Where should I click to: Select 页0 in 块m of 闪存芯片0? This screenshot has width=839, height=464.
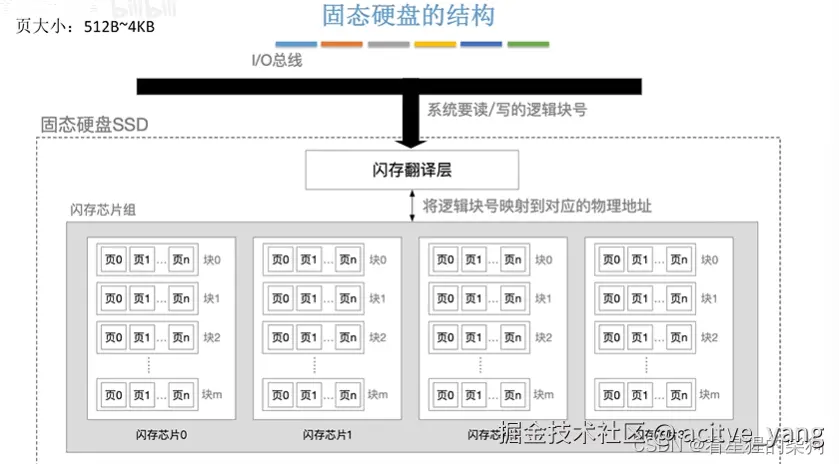[114, 395]
